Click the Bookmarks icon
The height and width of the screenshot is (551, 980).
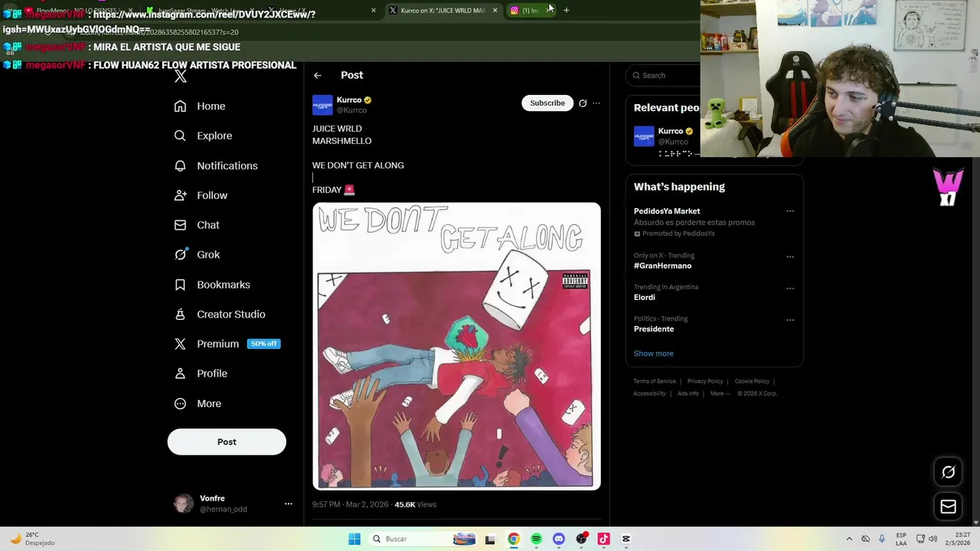(x=180, y=285)
